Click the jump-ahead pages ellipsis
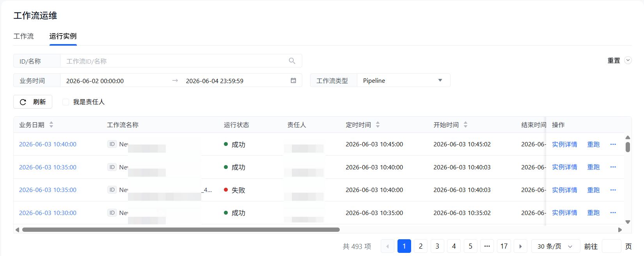 [487, 246]
